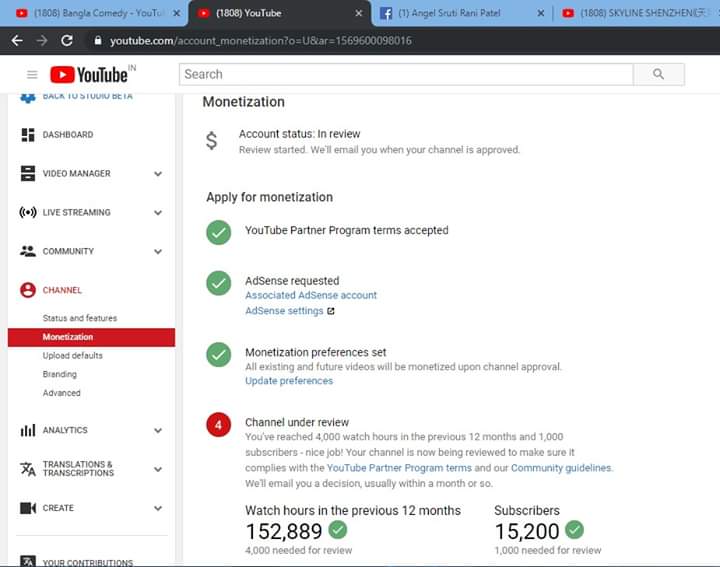Image resolution: width=720 pixels, height=567 pixels.
Task: Expand the Community section chevron
Action: 158,252
